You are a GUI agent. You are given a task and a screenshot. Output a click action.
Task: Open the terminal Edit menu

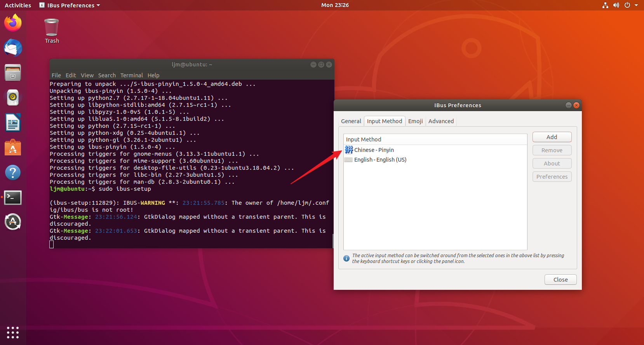[71, 75]
